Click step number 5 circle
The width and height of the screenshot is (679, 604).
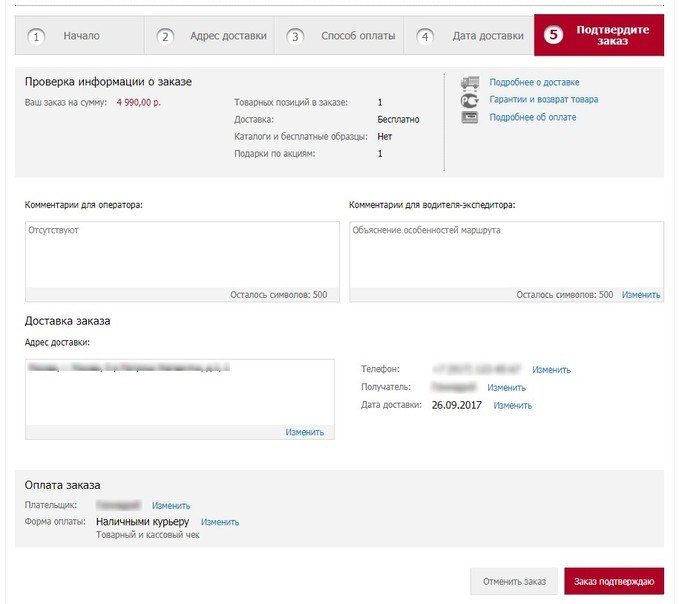[553, 35]
